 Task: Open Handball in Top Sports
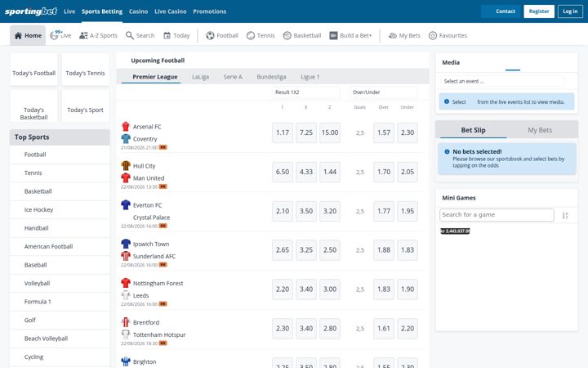coord(60,228)
